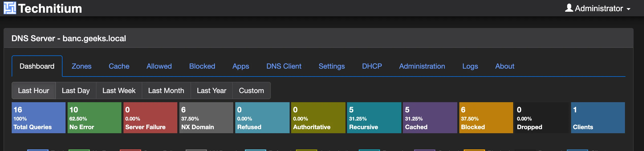This screenshot has width=644, height=151.
Task: Open the Apps tab
Action: (241, 66)
